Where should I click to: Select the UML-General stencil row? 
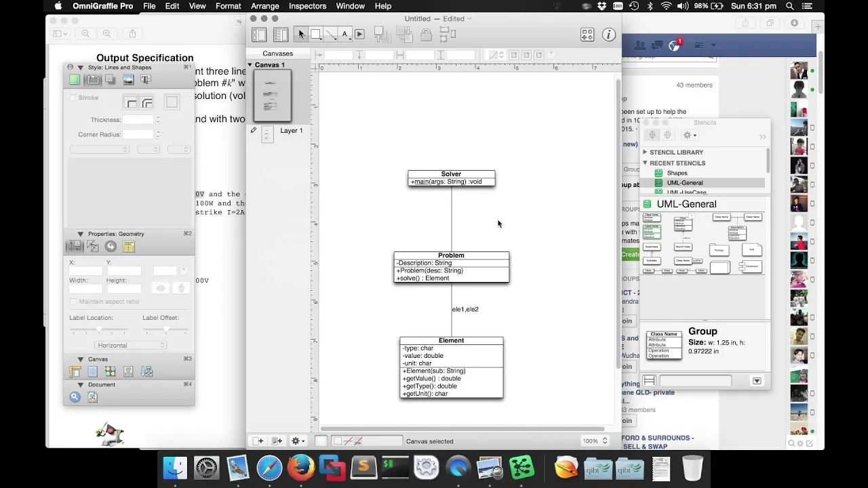[703, 183]
